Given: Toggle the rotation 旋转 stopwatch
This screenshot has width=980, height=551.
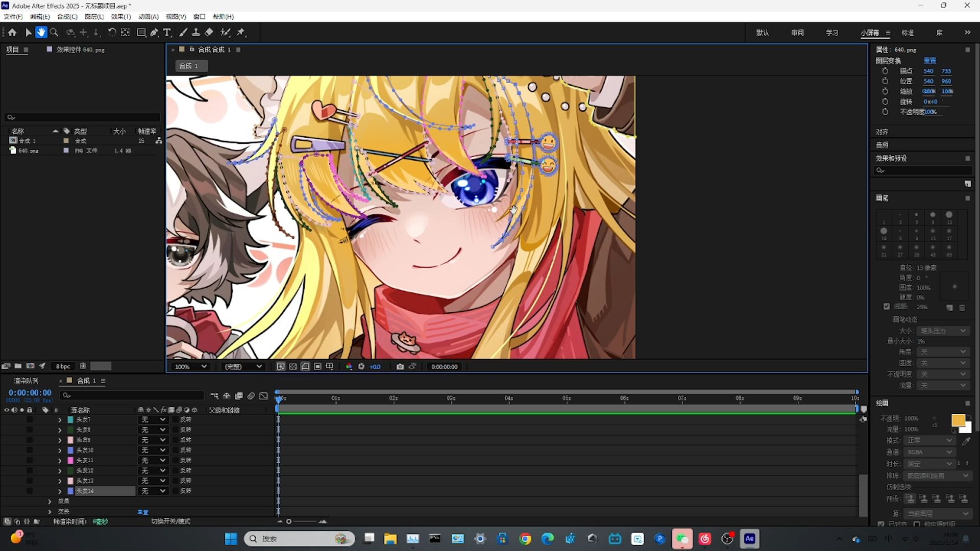Looking at the screenshot, I should (x=886, y=102).
